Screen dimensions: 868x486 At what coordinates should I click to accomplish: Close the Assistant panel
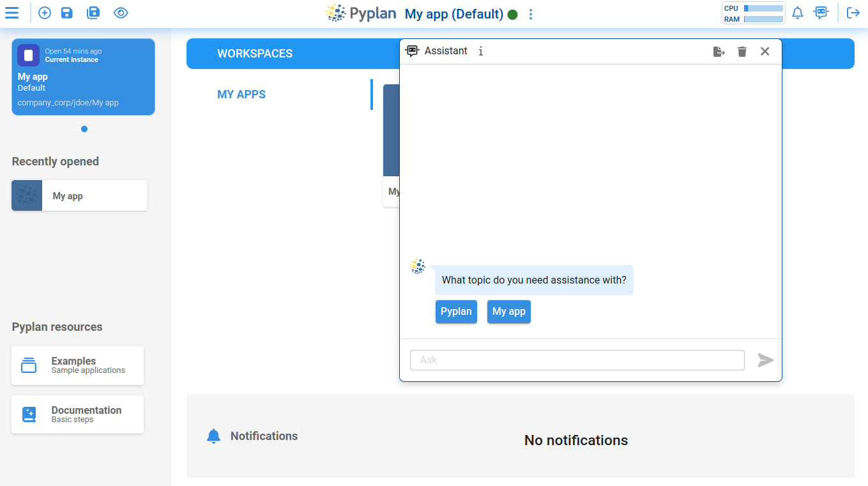pos(765,51)
